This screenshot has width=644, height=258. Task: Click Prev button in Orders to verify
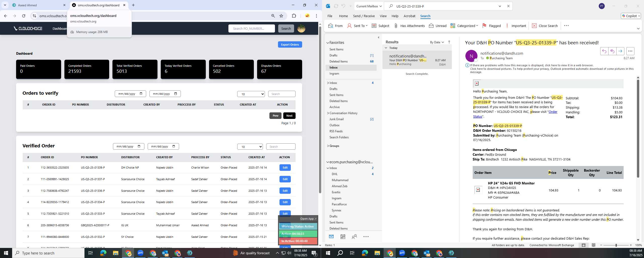(275, 116)
